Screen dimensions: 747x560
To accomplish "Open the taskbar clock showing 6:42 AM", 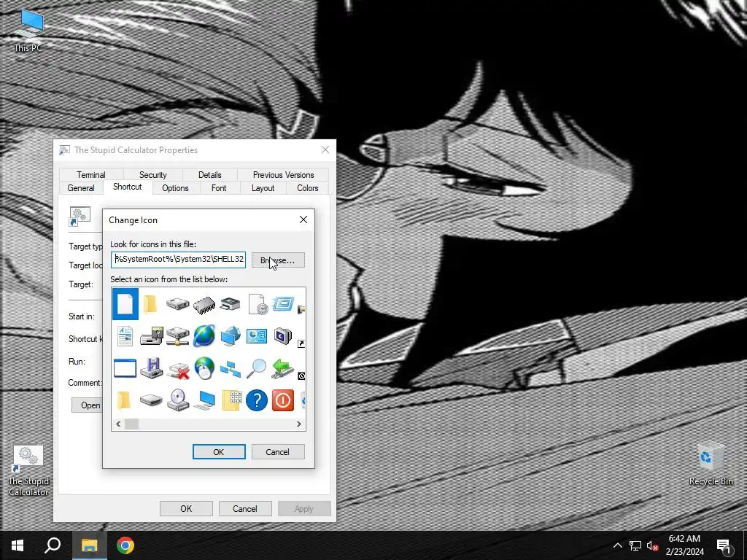I will 684,545.
